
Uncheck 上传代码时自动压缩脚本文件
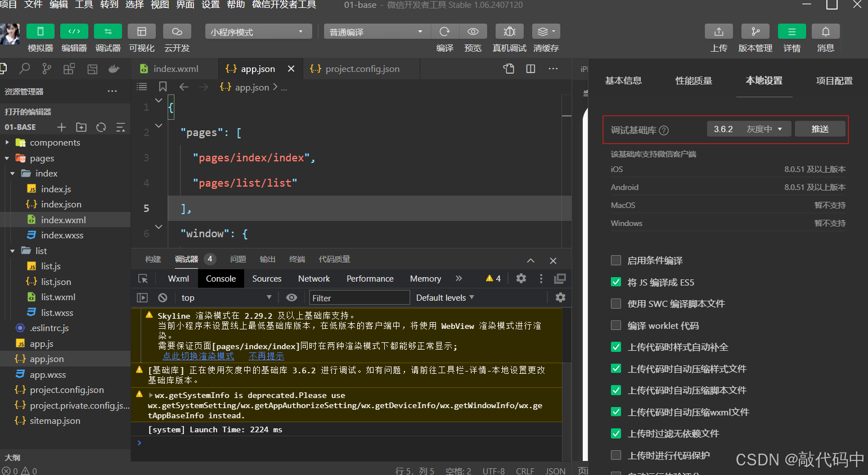coord(616,390)
